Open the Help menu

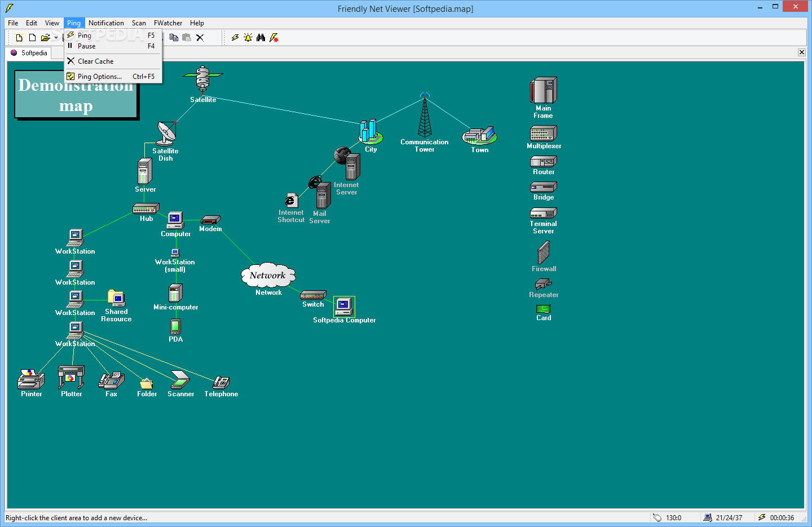197,23
